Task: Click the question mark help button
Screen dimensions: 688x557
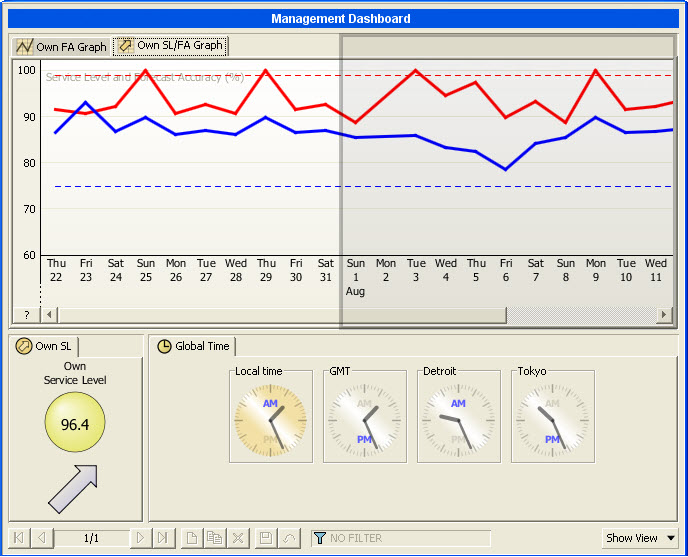Action: coord(26,315)
